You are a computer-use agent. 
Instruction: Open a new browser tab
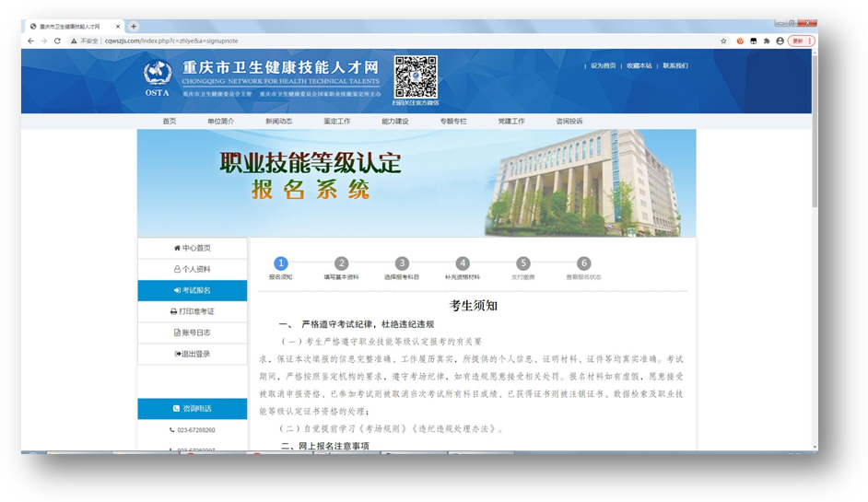(134, 27)
